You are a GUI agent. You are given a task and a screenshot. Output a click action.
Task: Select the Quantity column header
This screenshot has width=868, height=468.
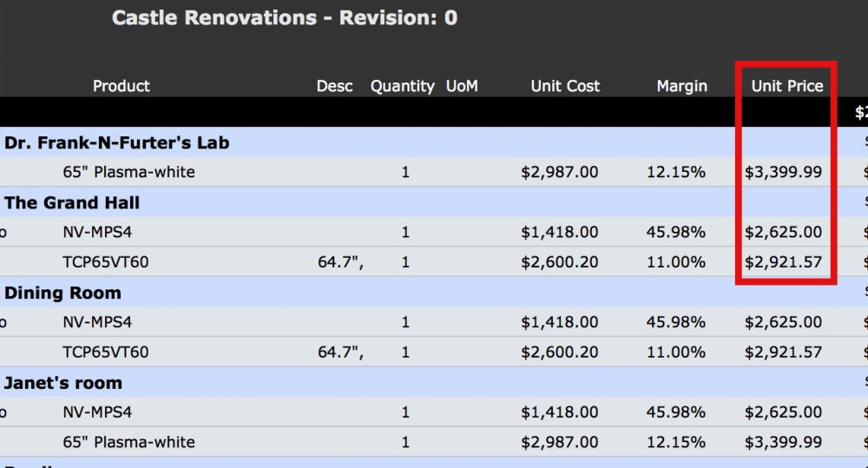(x=402, y=86)
